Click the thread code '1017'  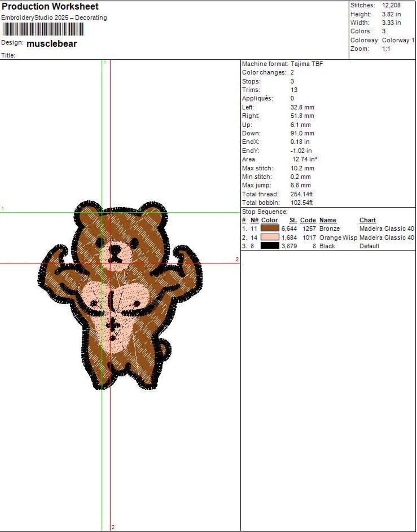coord(309,238)
